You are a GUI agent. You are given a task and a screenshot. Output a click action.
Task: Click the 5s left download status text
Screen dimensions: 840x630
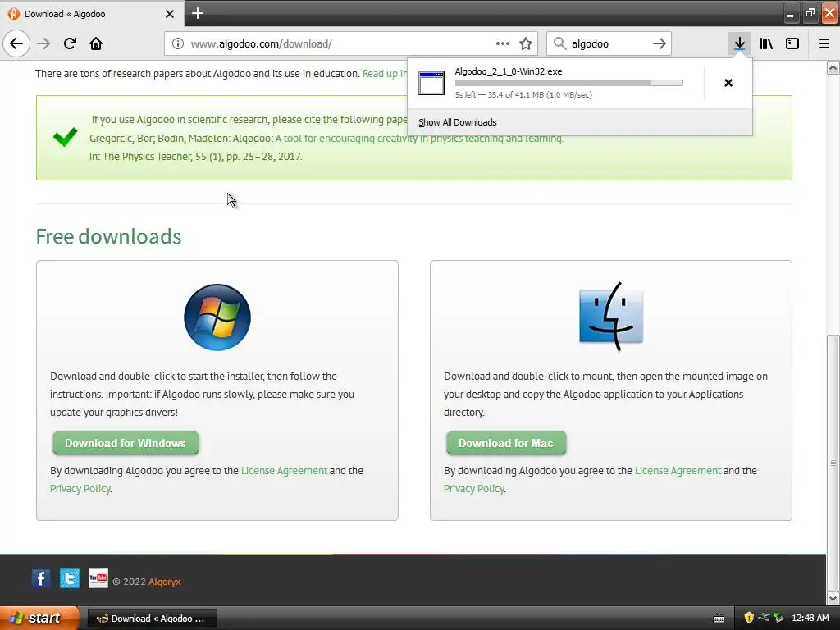[523, 95]
